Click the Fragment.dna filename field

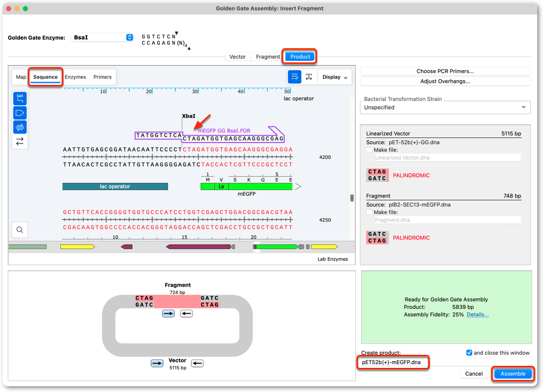[448, 220]
